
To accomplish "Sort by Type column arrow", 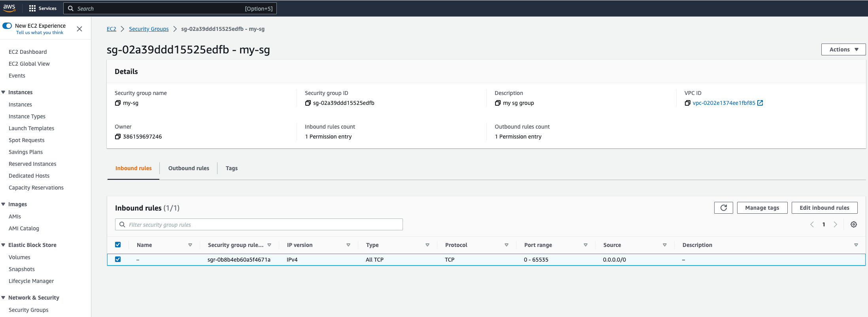I will 427,245.
